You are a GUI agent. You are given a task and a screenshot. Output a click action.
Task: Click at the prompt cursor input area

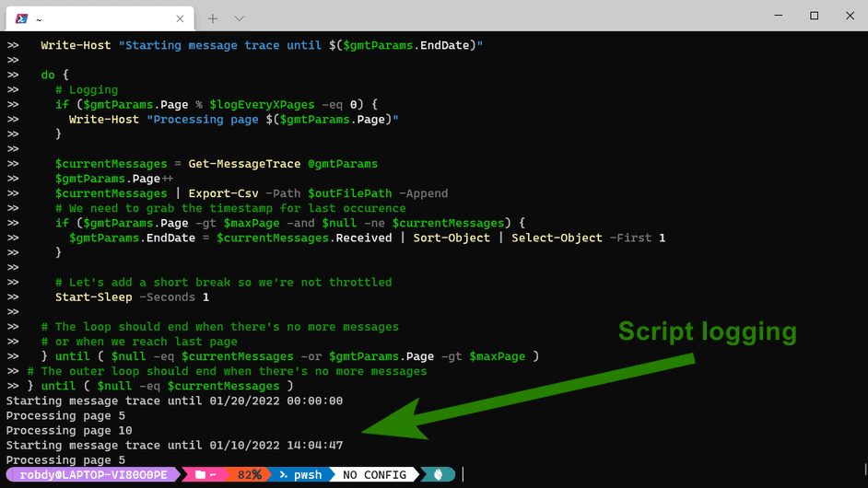(x=463, y=475)
